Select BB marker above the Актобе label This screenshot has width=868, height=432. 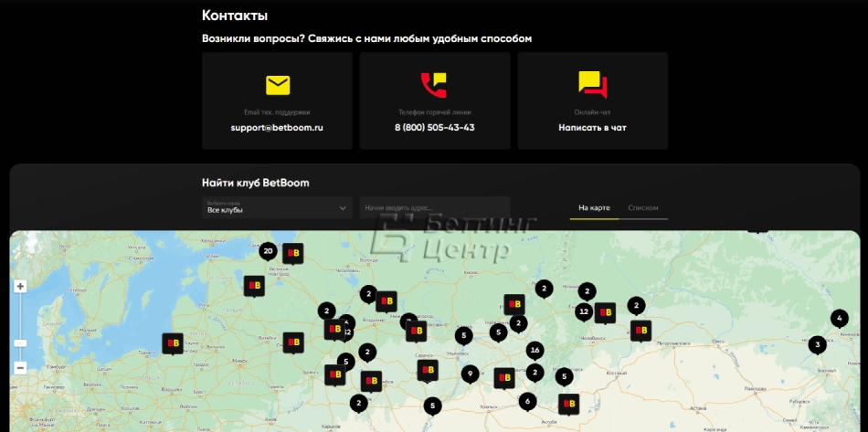(568, 405)
